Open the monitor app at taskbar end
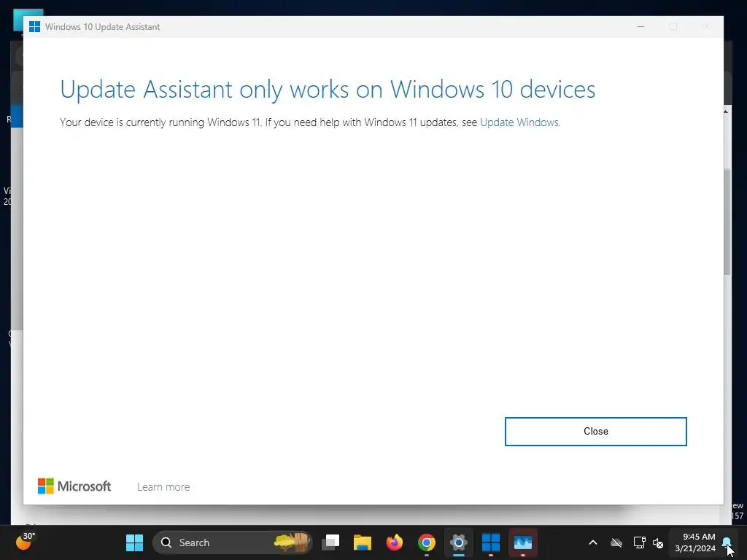Image resolution: width=747 pixels, height=560 pixels. 522,542
